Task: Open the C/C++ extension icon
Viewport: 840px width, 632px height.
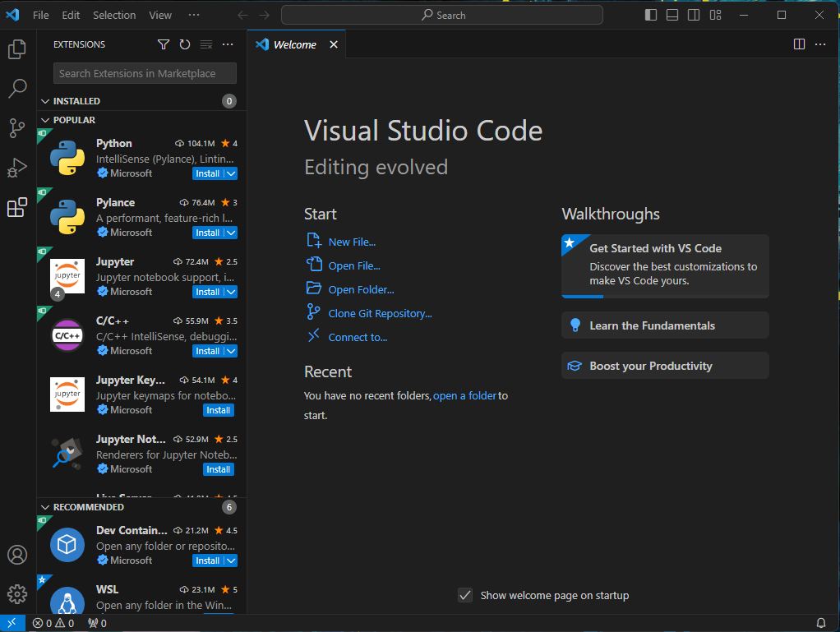Action: pyautogui.click(x=67, y=335)
